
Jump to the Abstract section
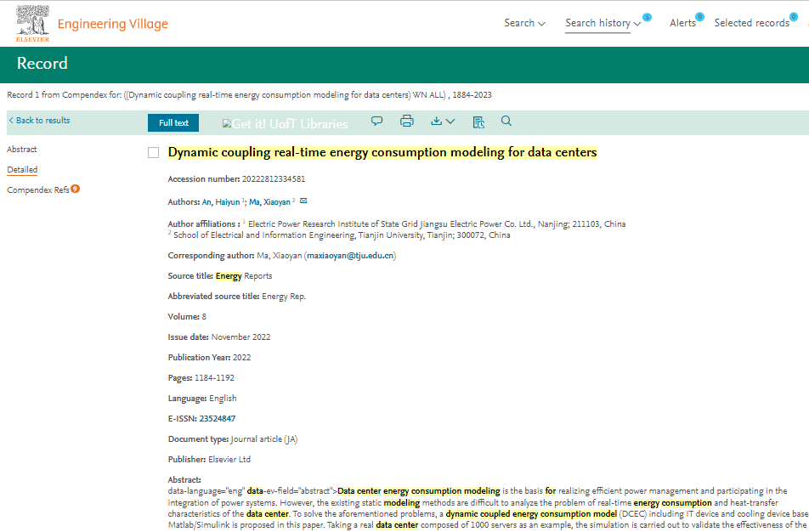(x=22, y=149)
